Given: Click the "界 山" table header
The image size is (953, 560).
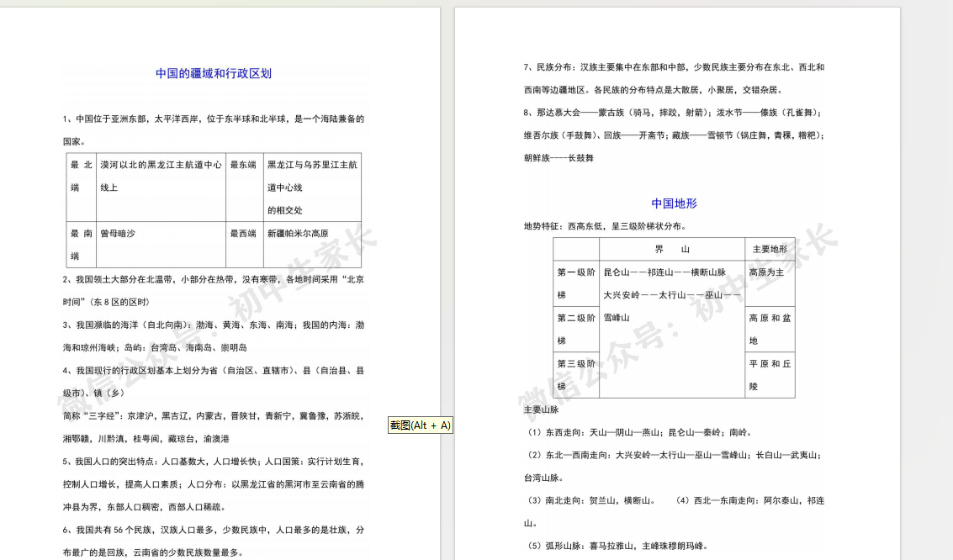Looking at the screenshot, I should 672,249.
